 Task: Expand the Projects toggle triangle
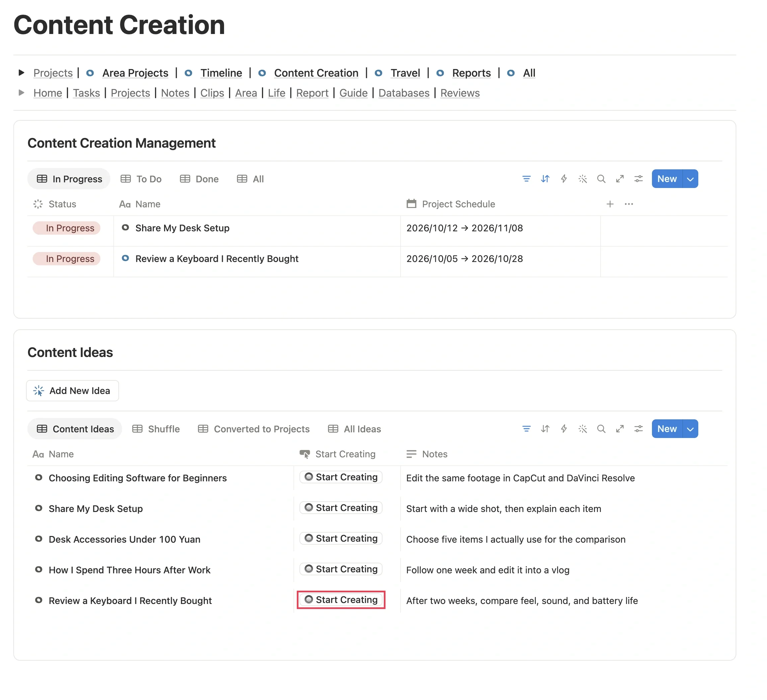point(22,73)
